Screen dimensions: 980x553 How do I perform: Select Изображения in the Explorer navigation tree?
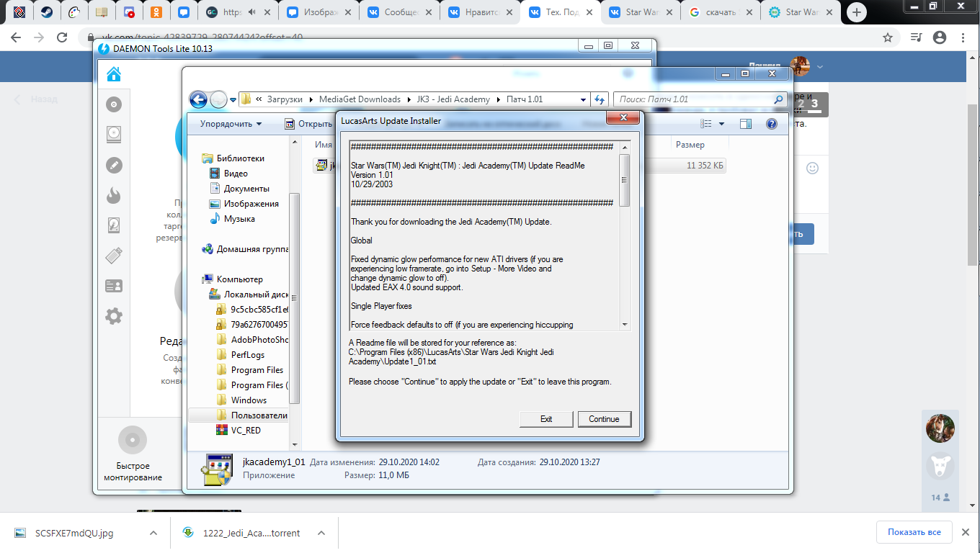pos(244,204)
